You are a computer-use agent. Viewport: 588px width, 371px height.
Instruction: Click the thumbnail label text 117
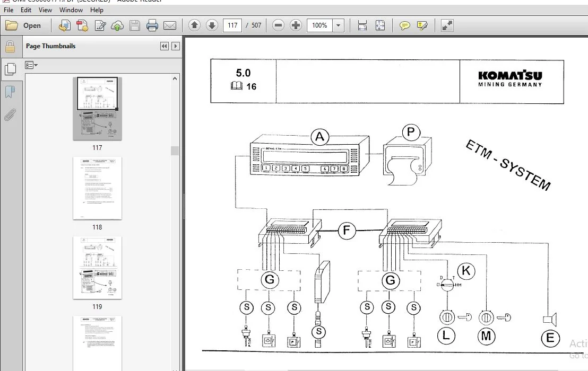click(97, 148)
